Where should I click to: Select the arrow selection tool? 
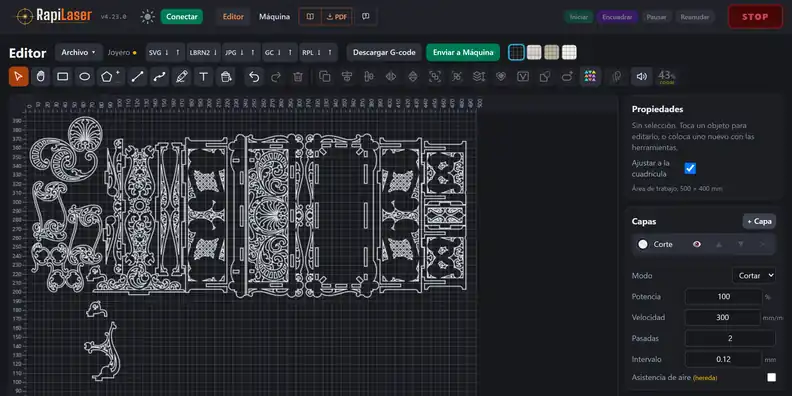[19, 77]
